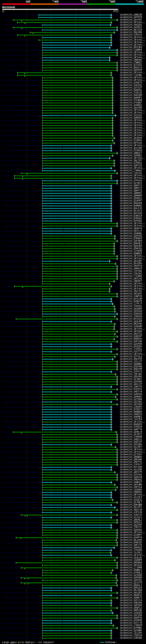The image size is (146, 644).
Task: Click the cyan alignment bar for UniRef100_O21241
Action: coord(79,115)
